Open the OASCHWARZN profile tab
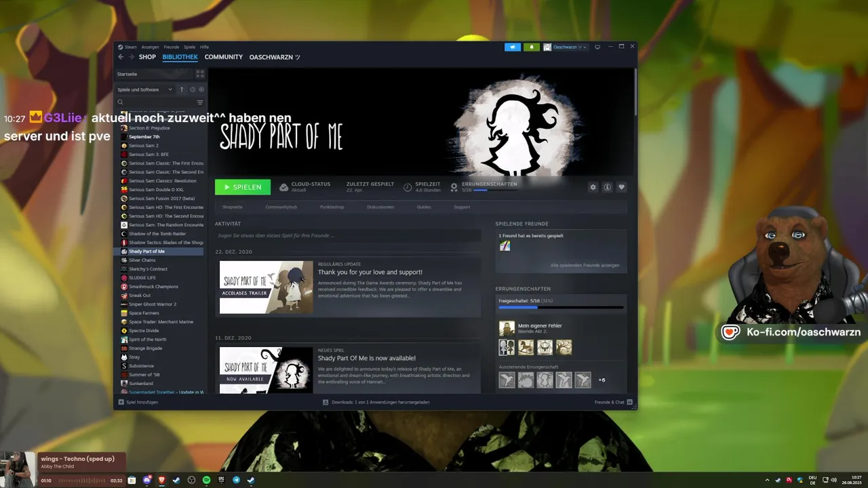868x488 pixels. [x=275, y=57]
